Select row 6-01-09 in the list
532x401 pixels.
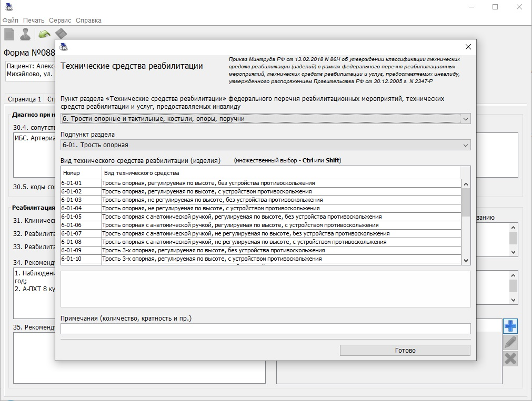click(261, 251)
